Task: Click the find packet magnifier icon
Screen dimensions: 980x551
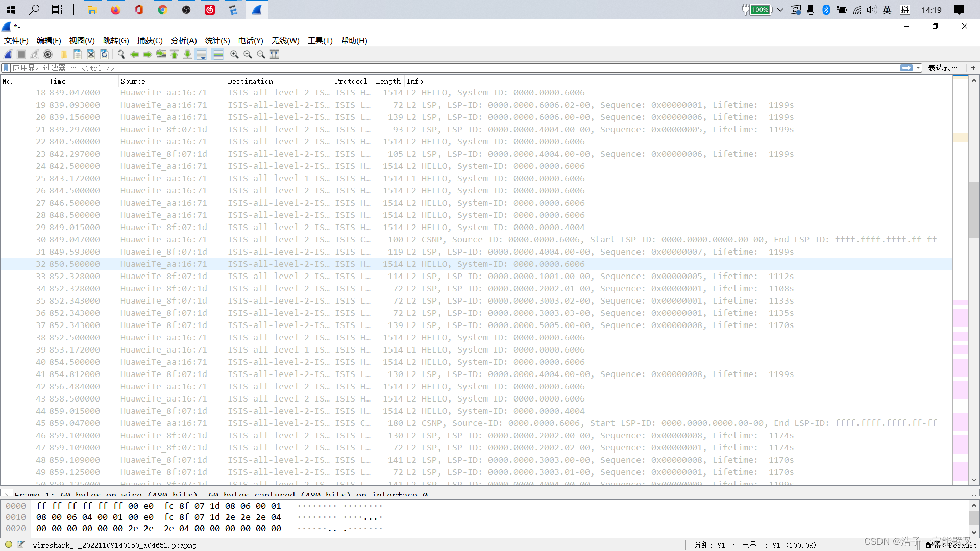Action: [121, 55]
